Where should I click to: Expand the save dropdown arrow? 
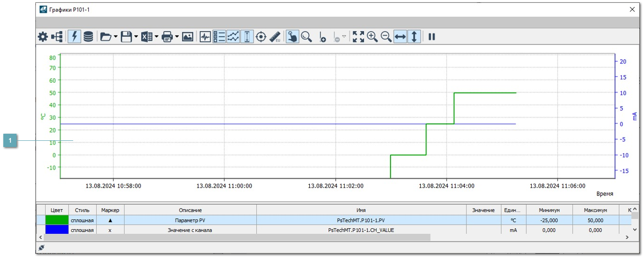coord(136,37)
